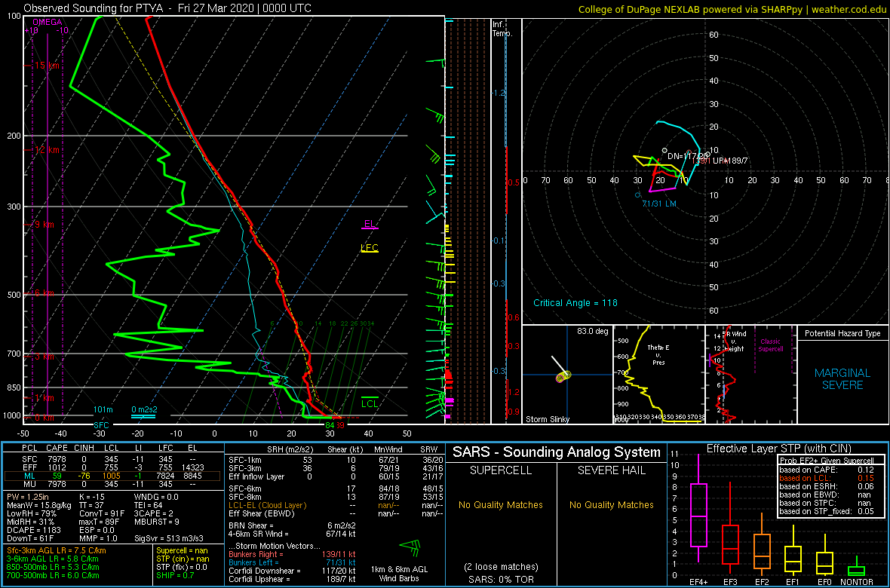This screenshot has width=890, height=588.
Task: Click the weather.cod.edu NEXLAB credit text
Action: pyautogui.click(x=732, y=9)
